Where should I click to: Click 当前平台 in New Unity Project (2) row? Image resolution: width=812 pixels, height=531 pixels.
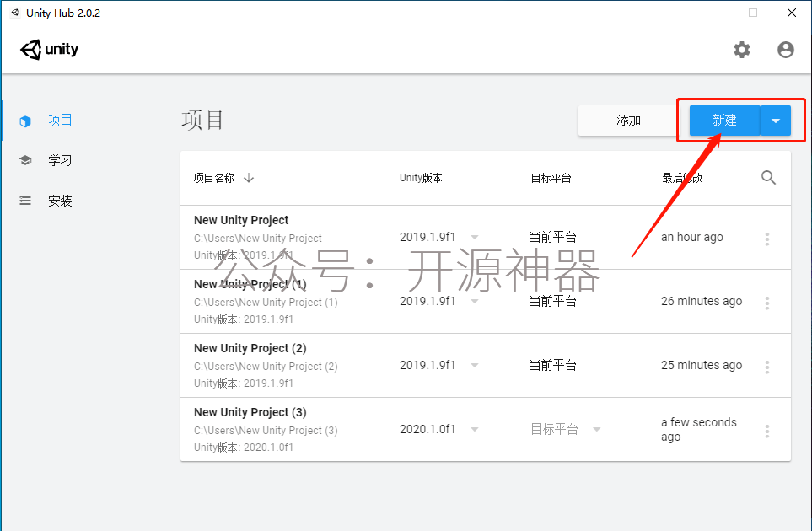click(x=552, y=366)
